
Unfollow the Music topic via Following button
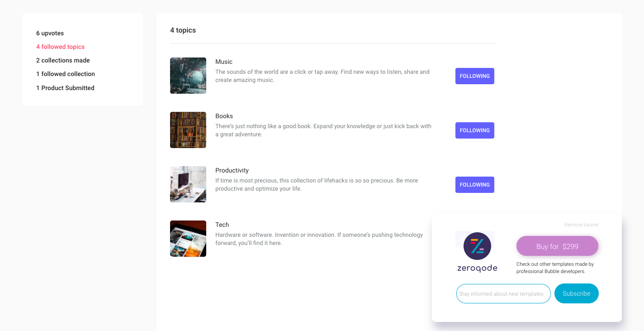click(475, 76)
